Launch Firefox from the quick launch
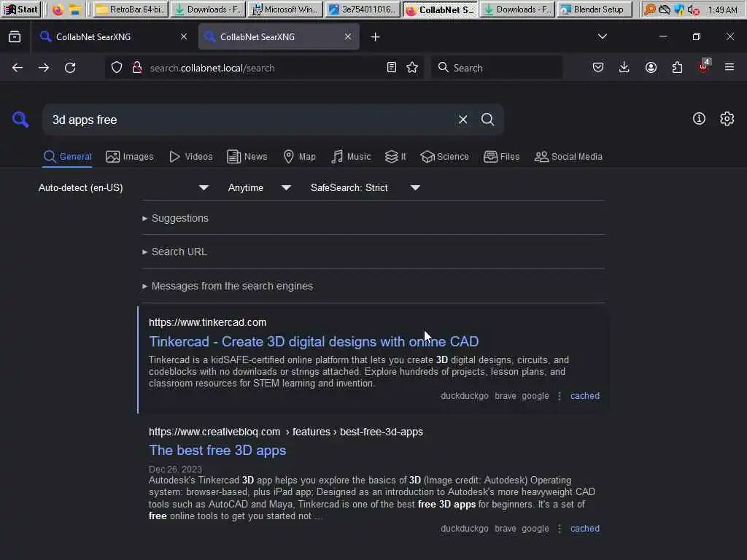This screenshot has width=747, height=560. (x=58, y=9)
